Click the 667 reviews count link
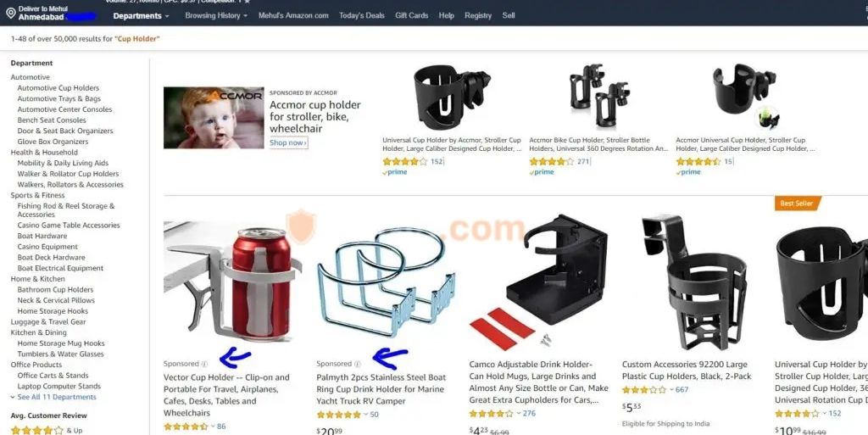 tap(682, 389)
